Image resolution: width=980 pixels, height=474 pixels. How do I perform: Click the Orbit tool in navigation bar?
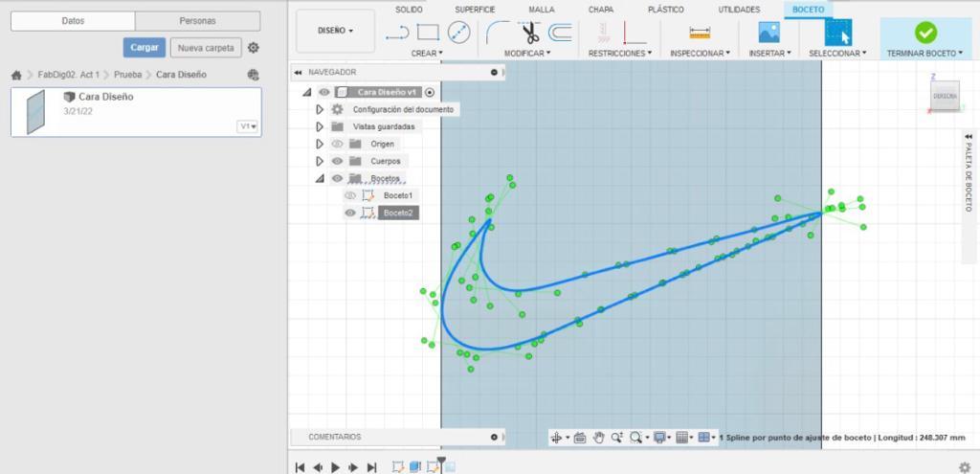[556, 438]
